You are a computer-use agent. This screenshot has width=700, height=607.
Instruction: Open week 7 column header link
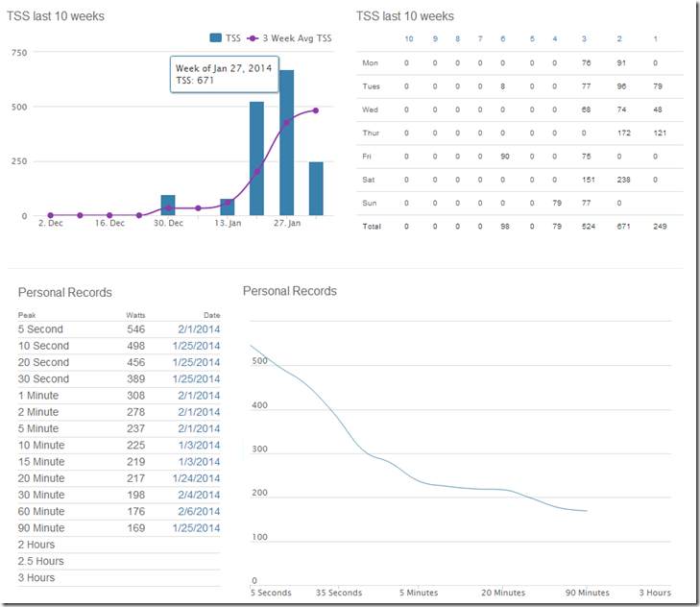[x=480, y=38]
